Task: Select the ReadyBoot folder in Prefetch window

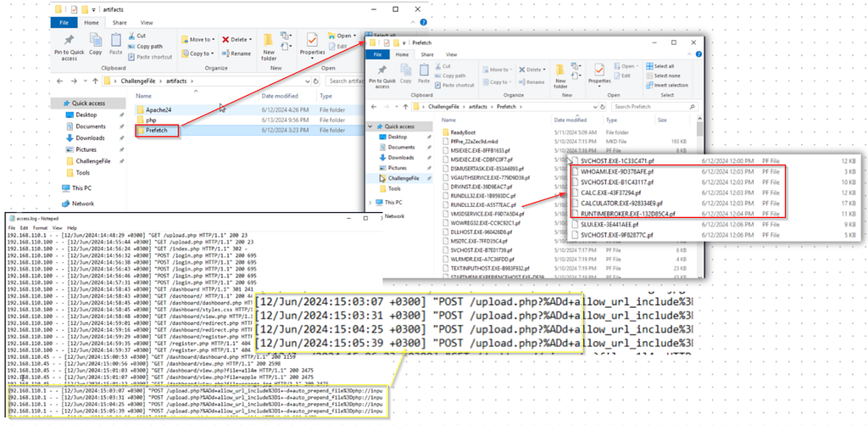Action: coord(464,132)
